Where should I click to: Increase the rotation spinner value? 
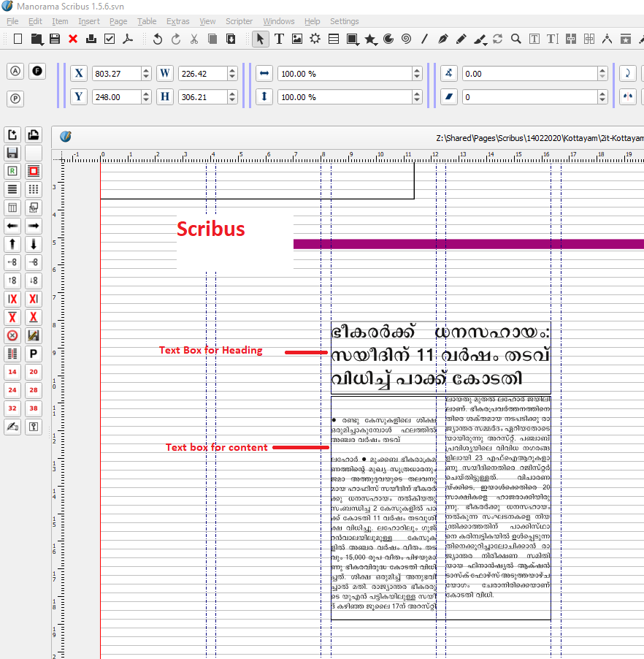[602, 70]
